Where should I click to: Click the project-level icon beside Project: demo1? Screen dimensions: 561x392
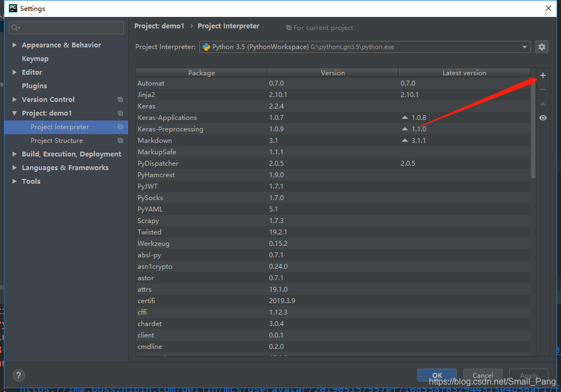[120, 113]
